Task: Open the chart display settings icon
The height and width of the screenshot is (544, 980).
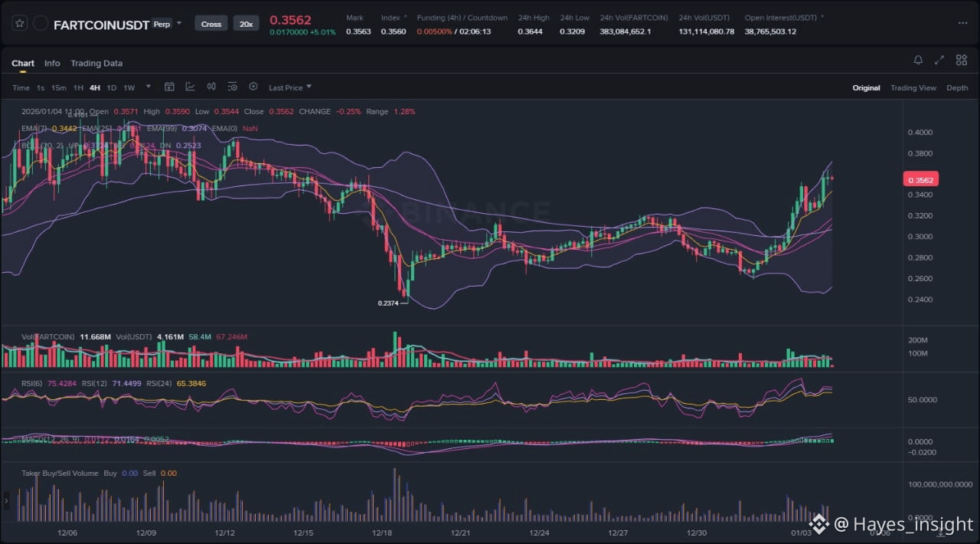Action: 232,87
